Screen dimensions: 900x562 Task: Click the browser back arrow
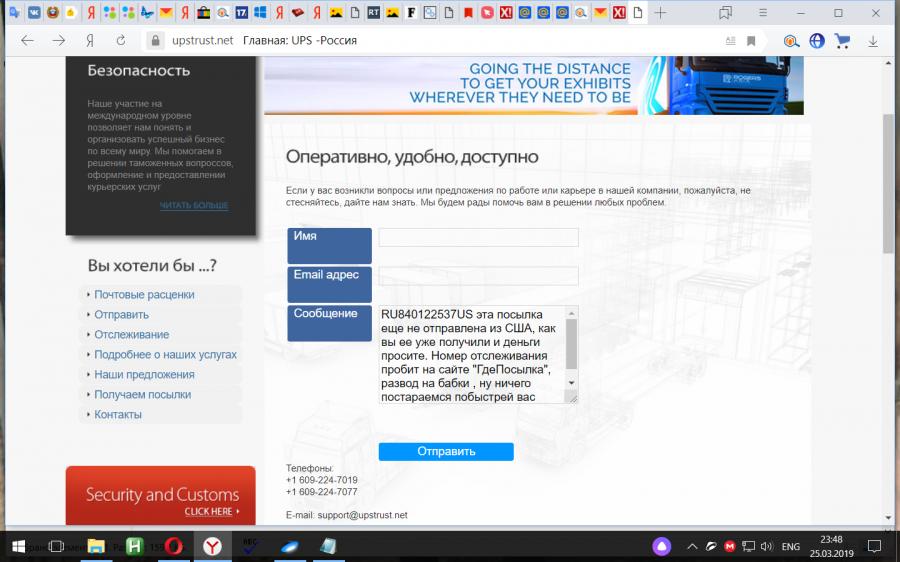[x=27, y=41]
